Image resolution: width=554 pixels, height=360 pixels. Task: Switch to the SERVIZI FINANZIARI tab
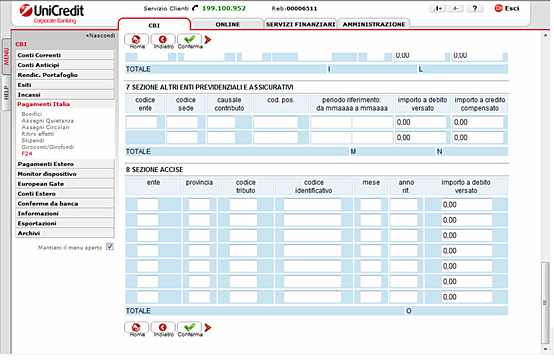click(300, 24)
